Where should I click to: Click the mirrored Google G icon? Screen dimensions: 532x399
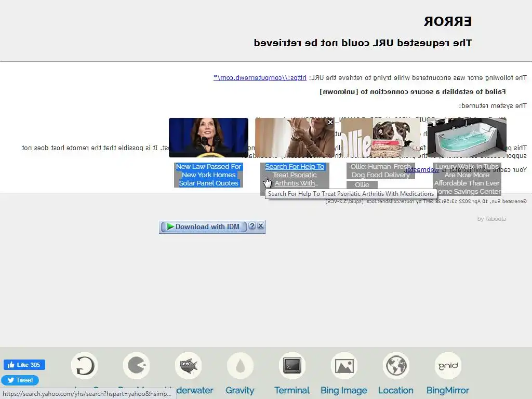85,366
